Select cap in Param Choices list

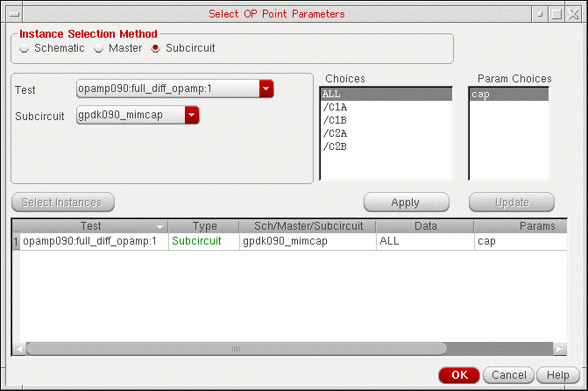[x=508, y=94]
